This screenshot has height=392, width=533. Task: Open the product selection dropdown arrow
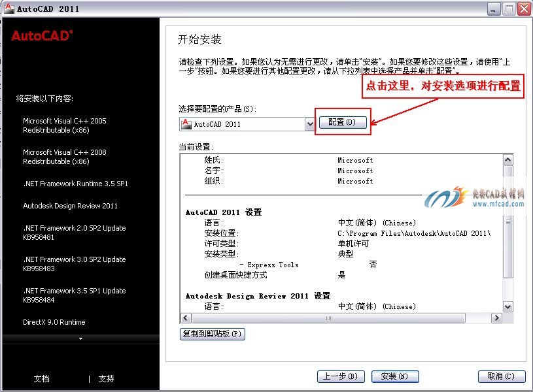(310, 124)
